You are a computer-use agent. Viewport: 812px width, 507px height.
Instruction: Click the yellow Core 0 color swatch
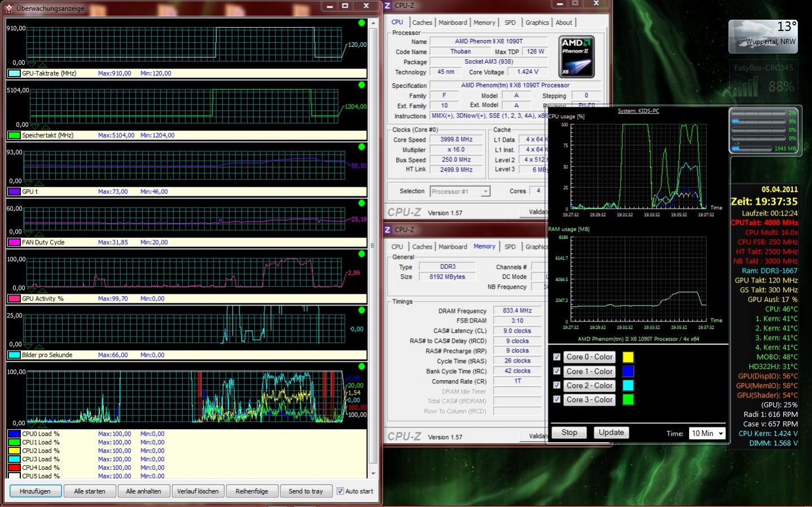click(628, 357)
